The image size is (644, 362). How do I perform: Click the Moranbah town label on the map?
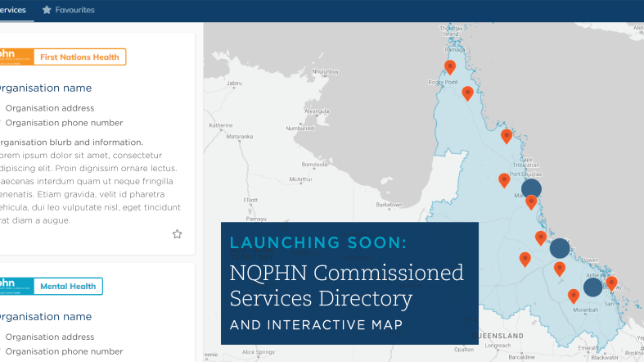tap(586, 310)
